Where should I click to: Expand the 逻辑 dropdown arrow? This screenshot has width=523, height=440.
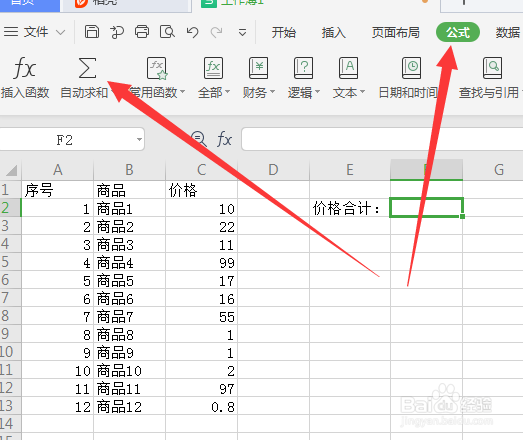pyautogui.click(x=317, y=91)
